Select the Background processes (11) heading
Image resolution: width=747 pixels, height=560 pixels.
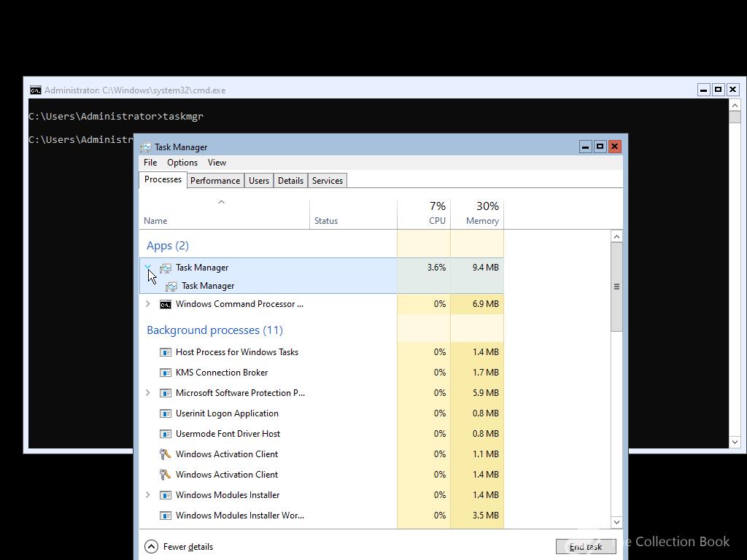coord(215,330)
